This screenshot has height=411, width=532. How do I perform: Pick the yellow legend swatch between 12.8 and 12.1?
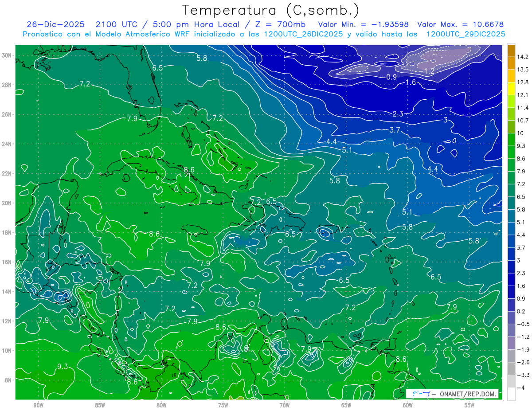pos(511,89)
